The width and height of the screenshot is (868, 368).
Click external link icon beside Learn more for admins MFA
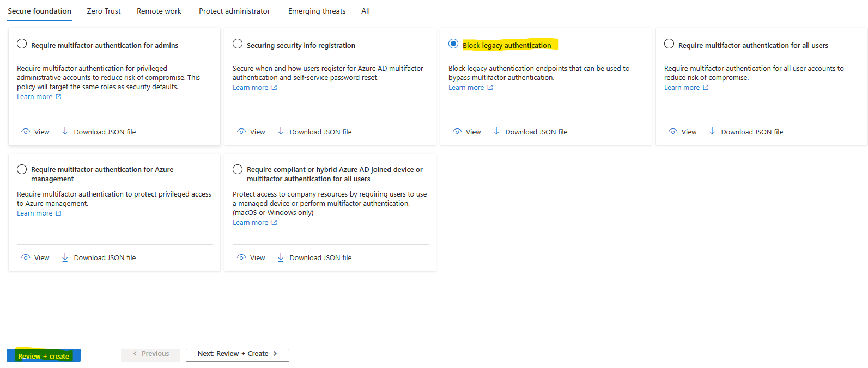click(58, 97)
